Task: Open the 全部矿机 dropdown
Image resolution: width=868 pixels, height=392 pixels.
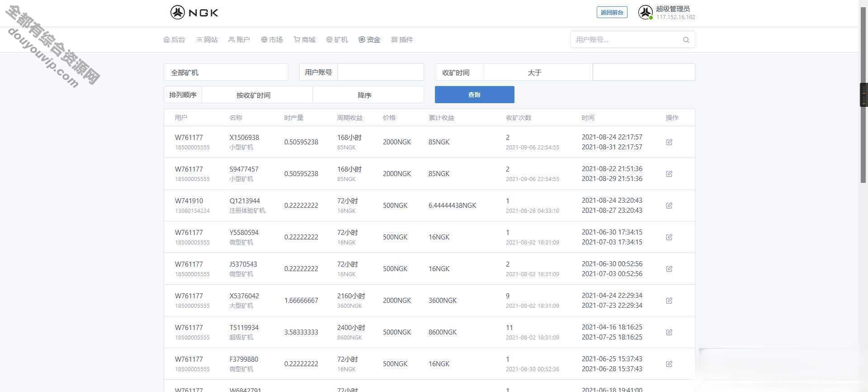Action: [226, 72]
